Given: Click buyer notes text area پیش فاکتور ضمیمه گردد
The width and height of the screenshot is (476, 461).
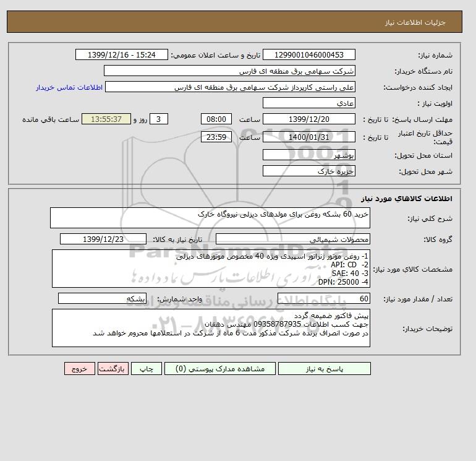Looking at the screenshot, I should pos(211,328).
